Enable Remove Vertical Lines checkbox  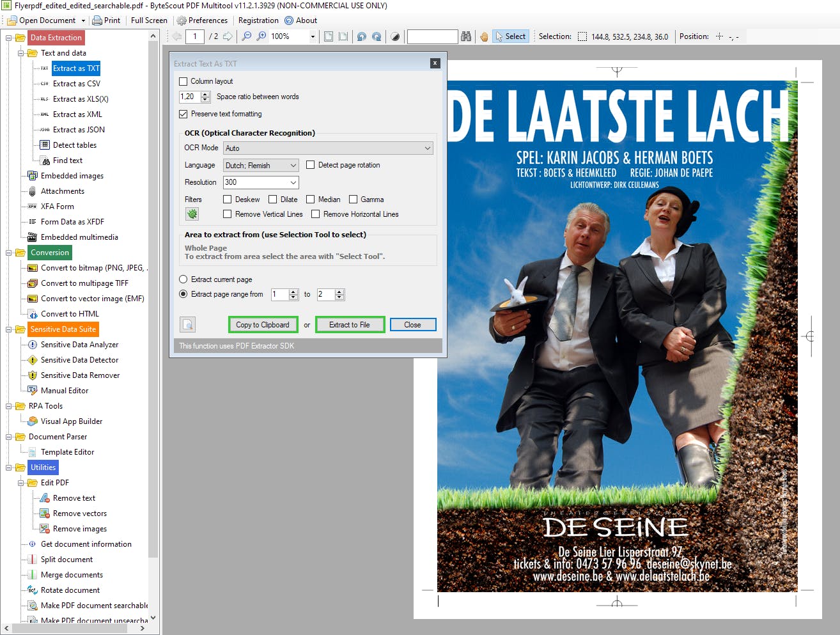coord(227,214)
